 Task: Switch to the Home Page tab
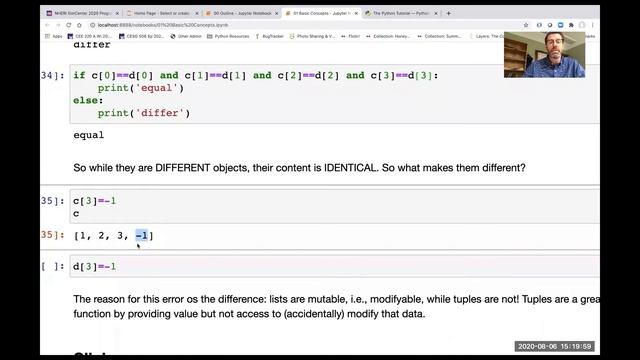click(162, 13)
